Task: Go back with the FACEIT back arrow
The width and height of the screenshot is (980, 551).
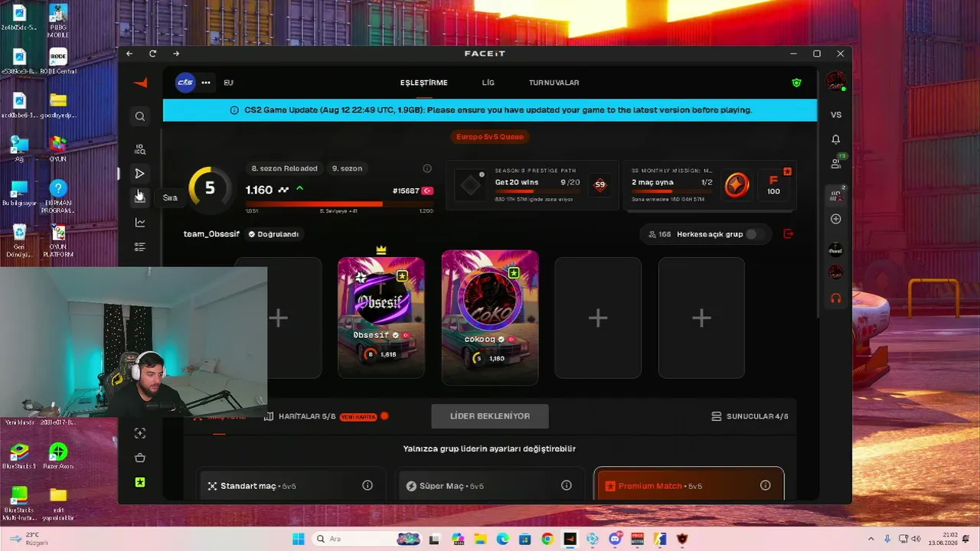Action: [129, 54]
